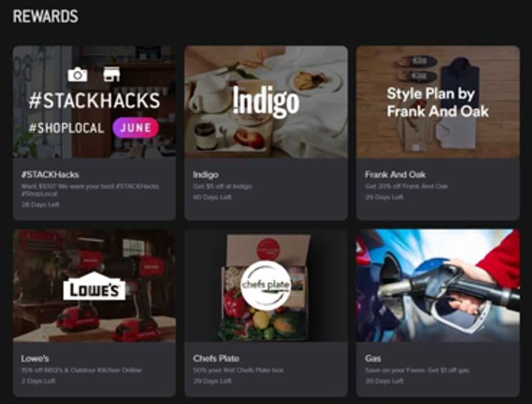Click the Lowe's logo
Image resolution: width=532 pixels, height=404 pixels.
[x=94, y=286]
